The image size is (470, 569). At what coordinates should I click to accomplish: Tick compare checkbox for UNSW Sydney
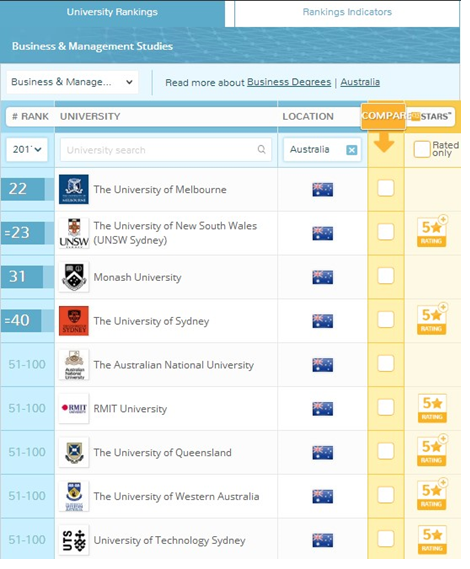click(385, 232)
